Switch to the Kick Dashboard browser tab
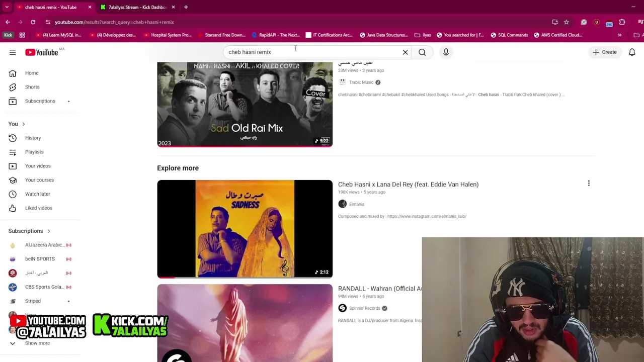The image size is (644, 362). (137, 7)
